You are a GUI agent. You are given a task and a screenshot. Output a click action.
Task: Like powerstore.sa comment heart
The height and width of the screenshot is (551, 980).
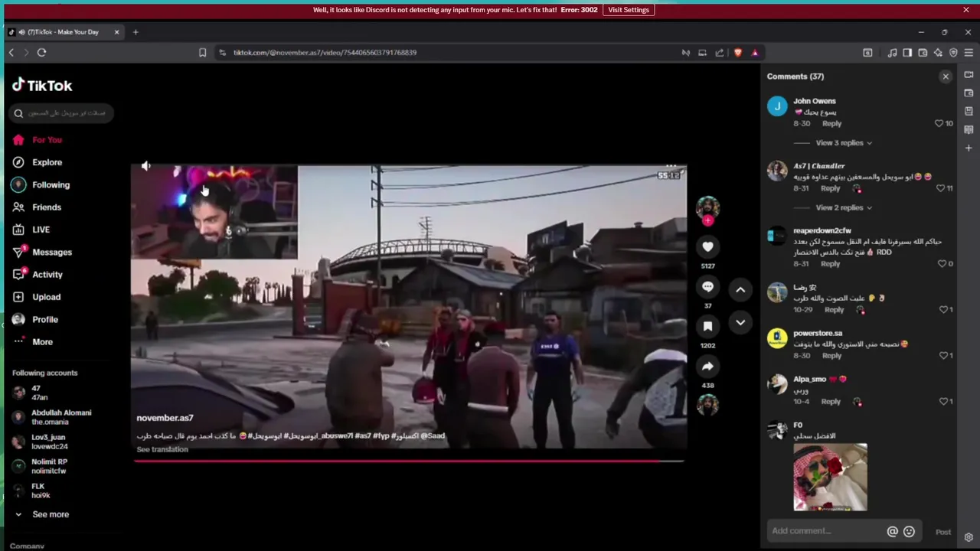coord(943,356)
